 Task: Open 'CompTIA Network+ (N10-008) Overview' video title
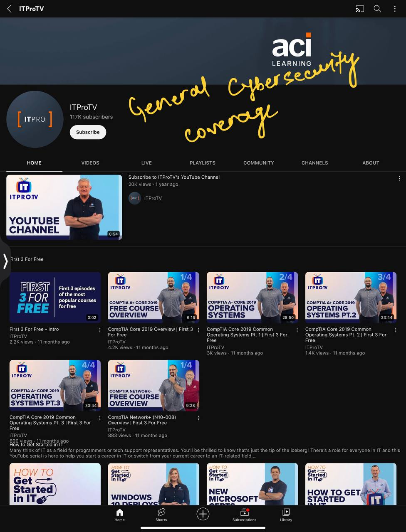click(x=142, y=420)
